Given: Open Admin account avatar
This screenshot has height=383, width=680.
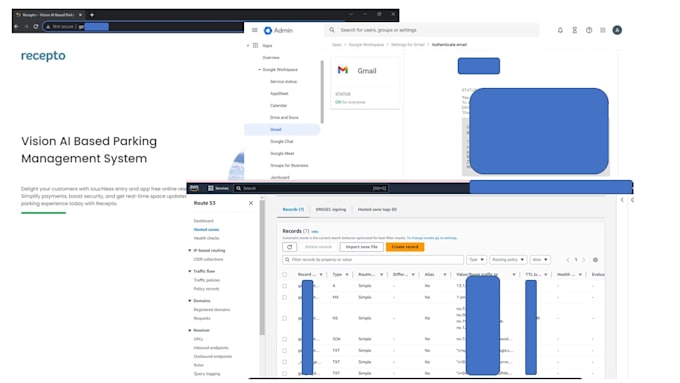Looking at the screenshot, I should pyautogui.click(x=617, y=30).
